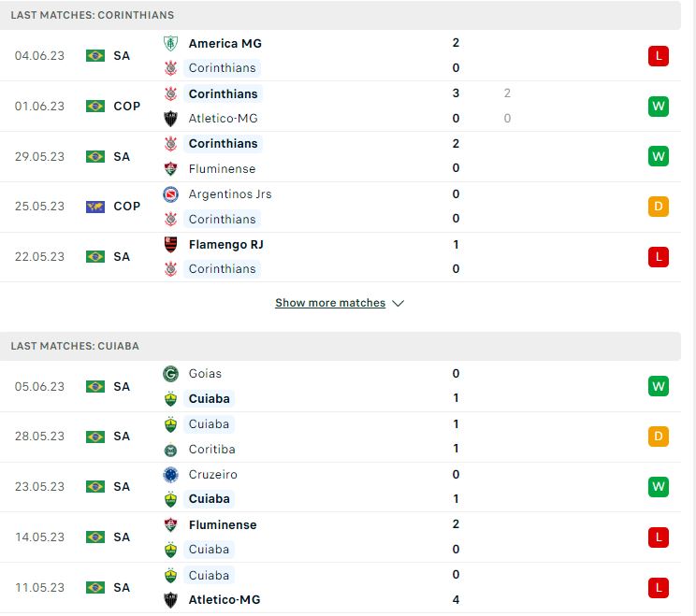Click the Flamengo RJ club crest
696x616 pixels.
click(170, 244)
